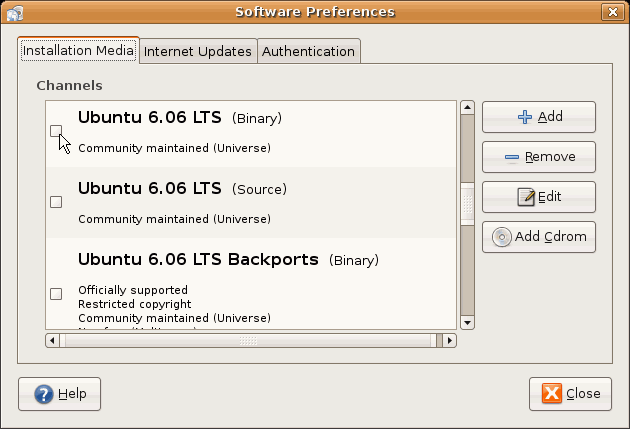Screen dimensions: 630x429
Task: Click the horizontal scrollbar thumb
Action: [248, 341]
